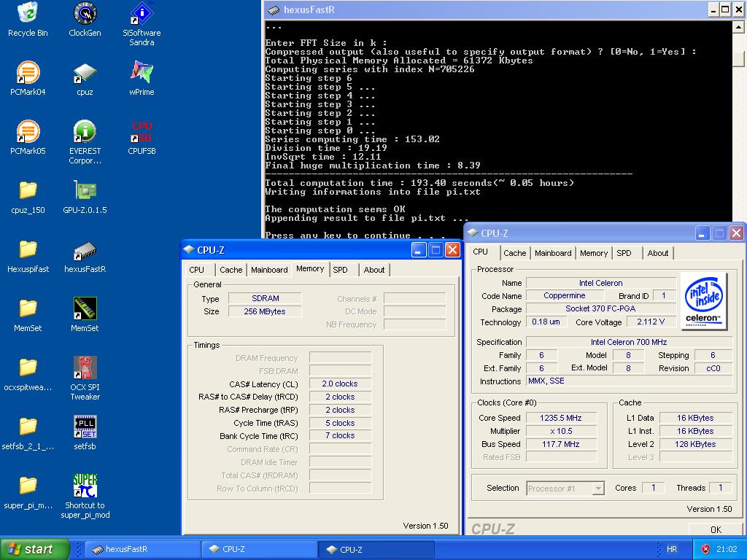
Task: Click the Core Voltage 2.112 V value
Action: tap(651, 322)
